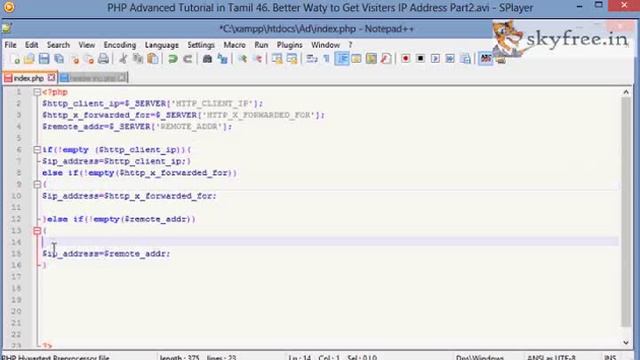The height and width of the screenshot is (360, 640).
Task: Switch to the inactive second document tab
Action: click(93, 78)
